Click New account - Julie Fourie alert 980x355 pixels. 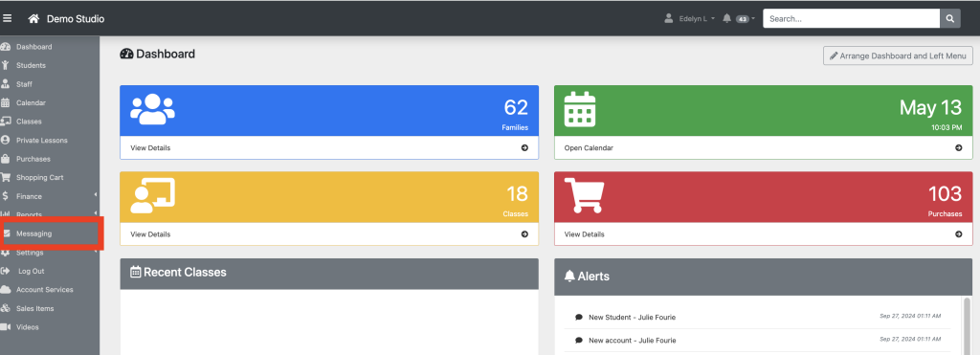[632, 341]
